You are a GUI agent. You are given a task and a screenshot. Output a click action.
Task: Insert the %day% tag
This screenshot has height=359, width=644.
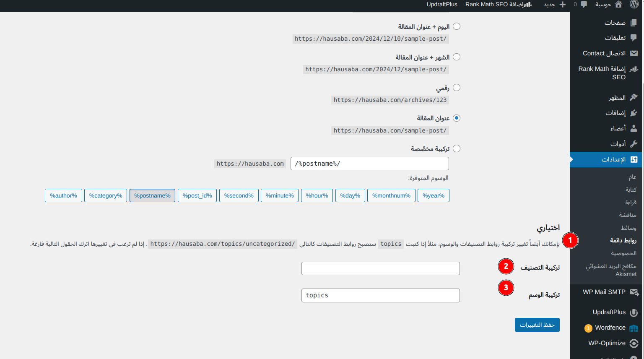pyautogui.click(x=350, y=195)
